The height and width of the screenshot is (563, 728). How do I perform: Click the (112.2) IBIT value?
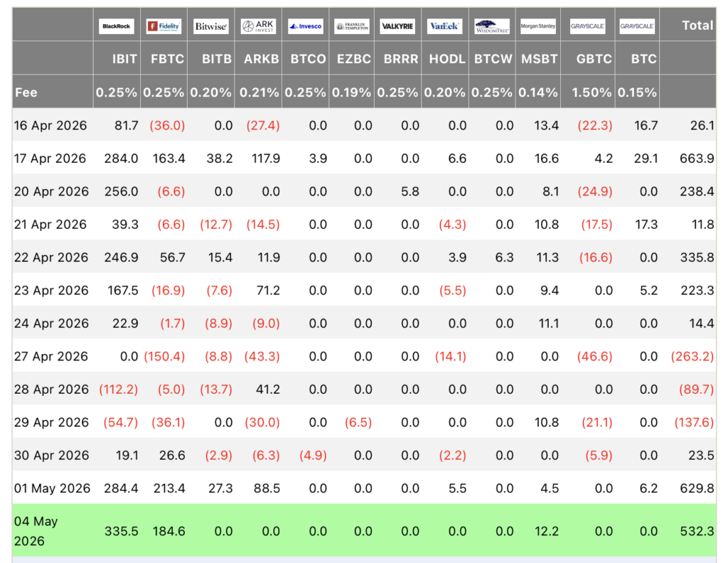tap(119, 389)
